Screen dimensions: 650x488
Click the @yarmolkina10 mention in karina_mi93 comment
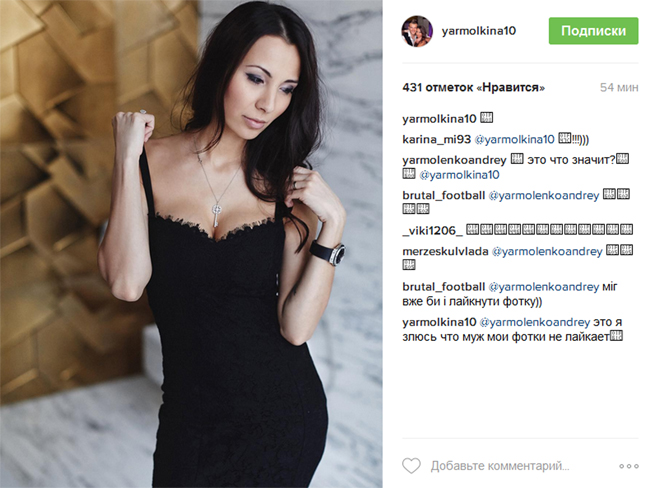tap(514, 140)
